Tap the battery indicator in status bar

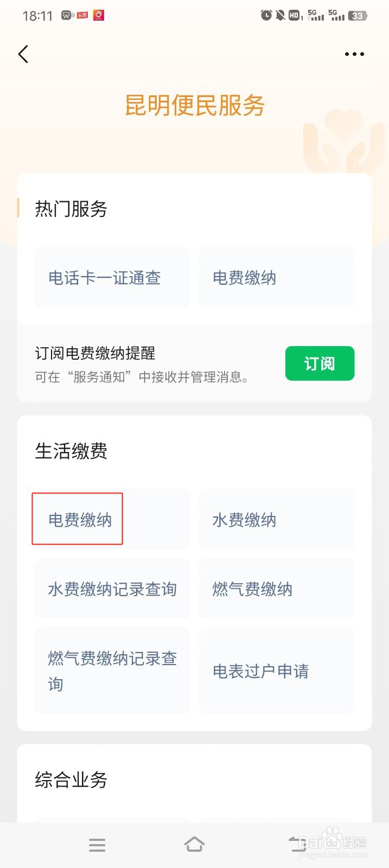358,16
